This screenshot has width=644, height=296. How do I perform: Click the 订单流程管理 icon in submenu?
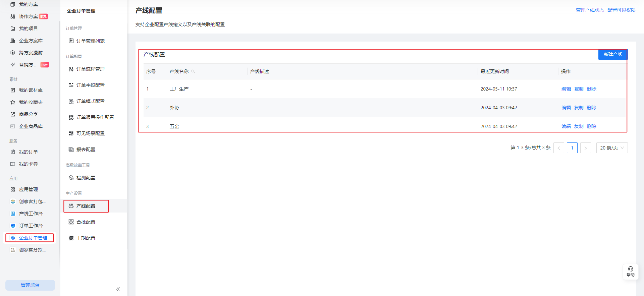tap(71, 69)
